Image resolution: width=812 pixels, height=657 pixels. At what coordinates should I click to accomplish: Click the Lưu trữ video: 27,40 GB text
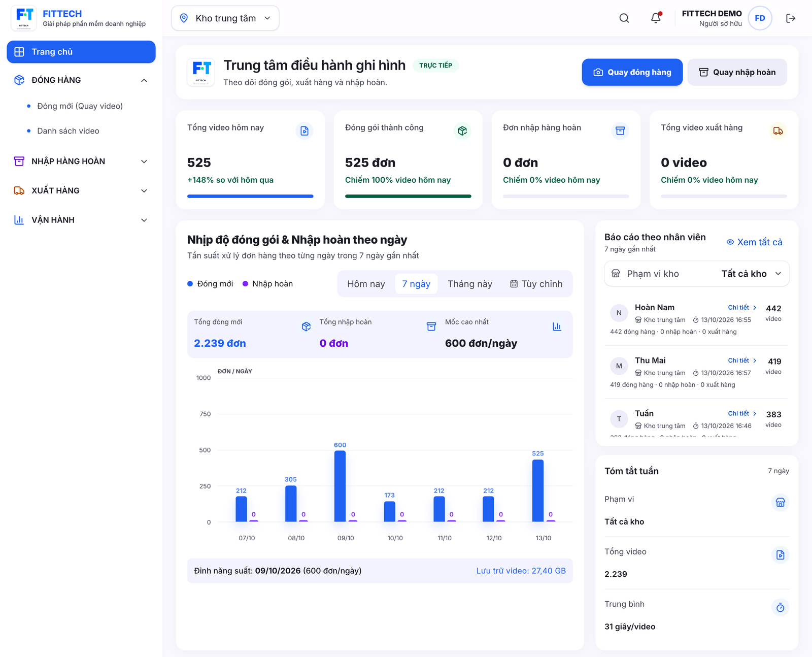tap(521, 571)
